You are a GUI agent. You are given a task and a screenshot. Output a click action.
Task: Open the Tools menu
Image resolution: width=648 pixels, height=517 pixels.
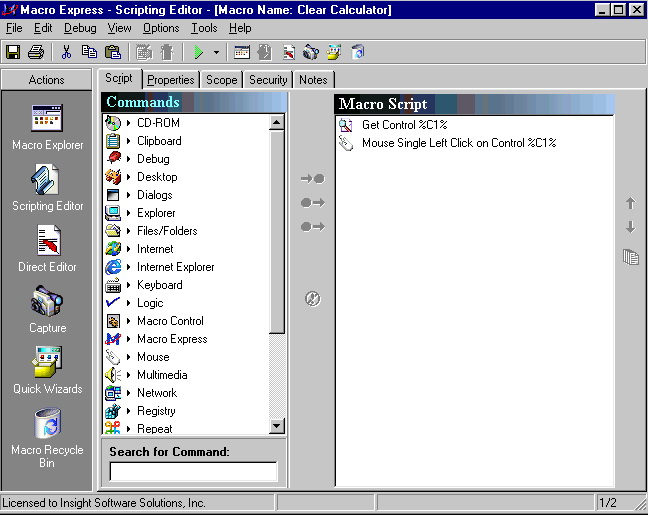coord(204,28)
